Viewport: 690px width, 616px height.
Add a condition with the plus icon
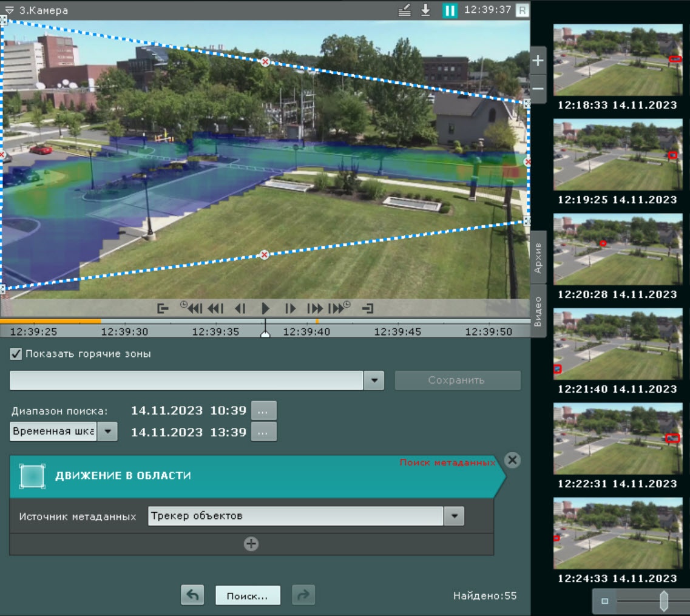click(x=251, y=544)
